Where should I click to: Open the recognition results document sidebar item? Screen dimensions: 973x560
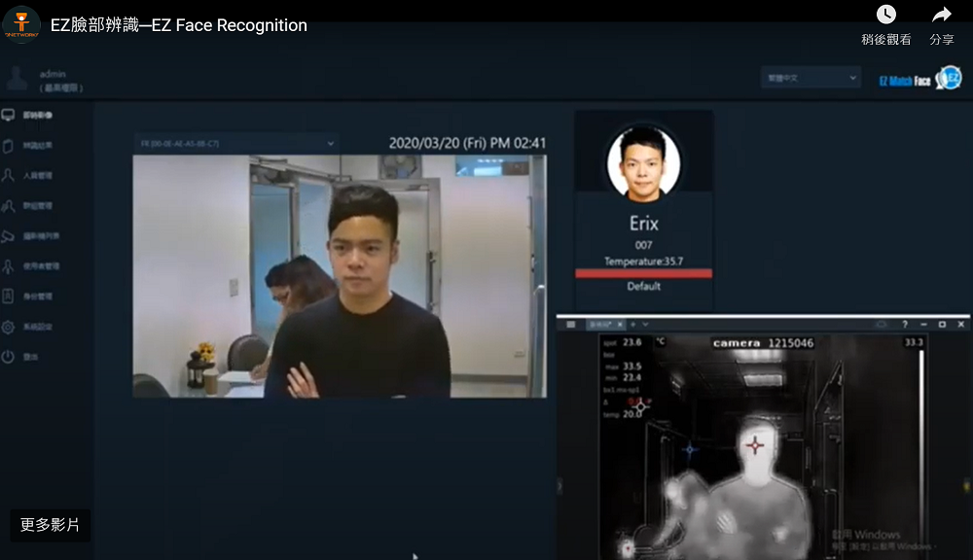coord(28,145)
